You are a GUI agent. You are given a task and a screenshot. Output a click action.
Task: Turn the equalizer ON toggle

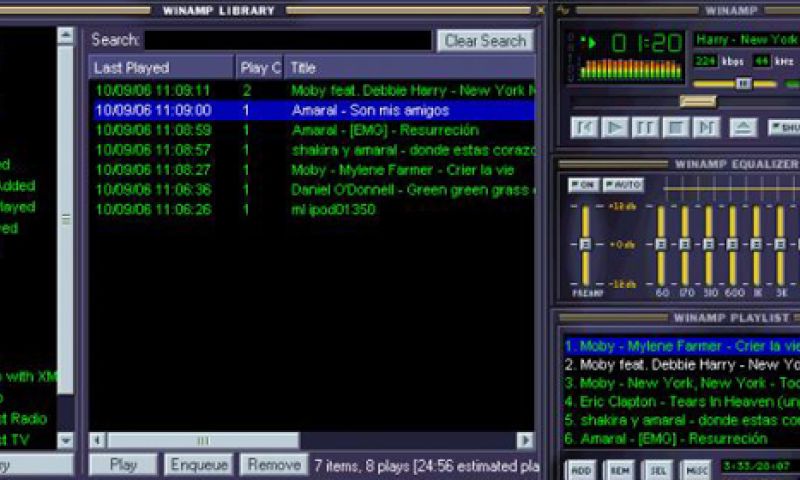click(584, 184)
